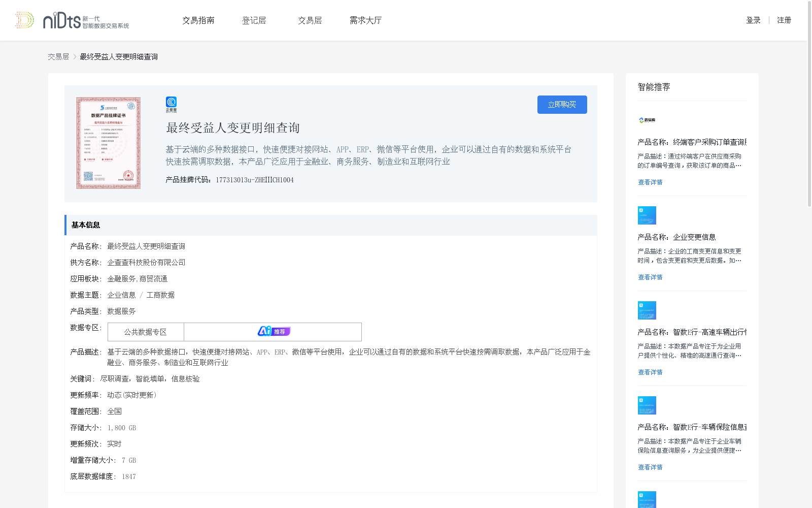Go to the 交易层 menu item
Image resolution: width=812 pixels, height=508 pixels.
310,20
